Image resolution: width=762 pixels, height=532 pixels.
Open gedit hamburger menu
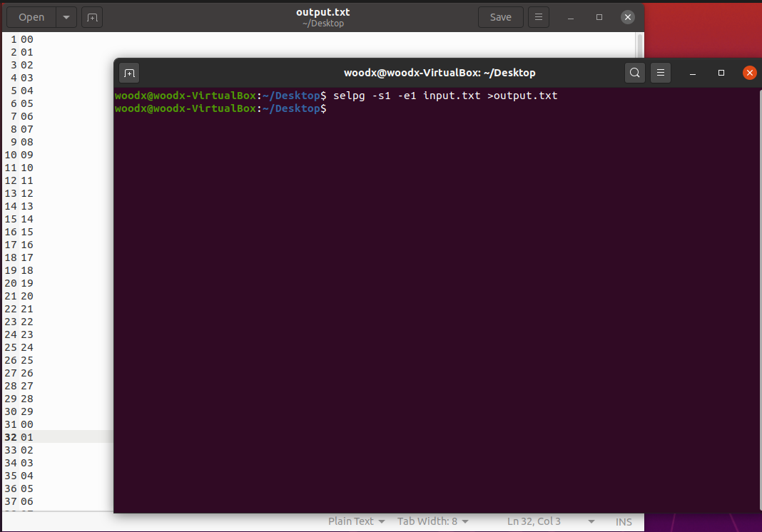click(x=539, y=18)
